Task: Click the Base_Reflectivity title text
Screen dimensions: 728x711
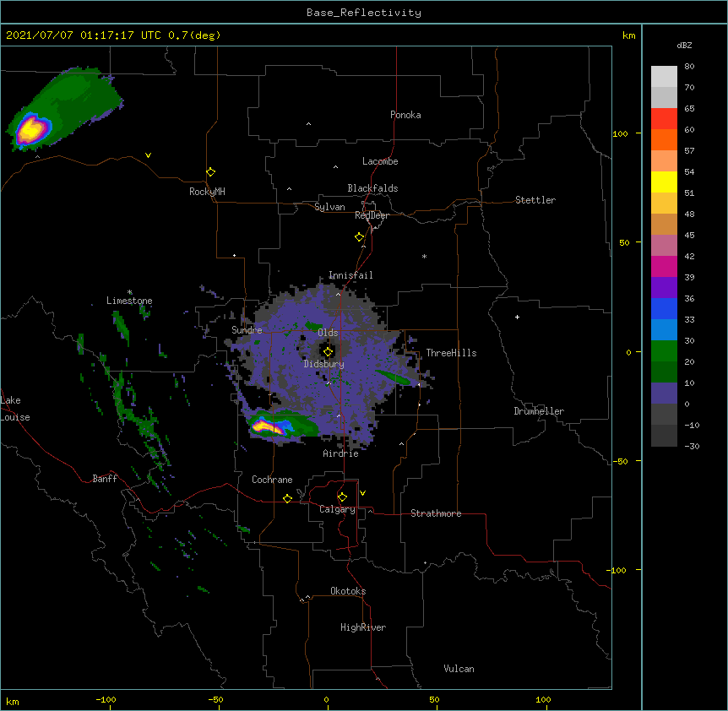Action: click(364, 13)
